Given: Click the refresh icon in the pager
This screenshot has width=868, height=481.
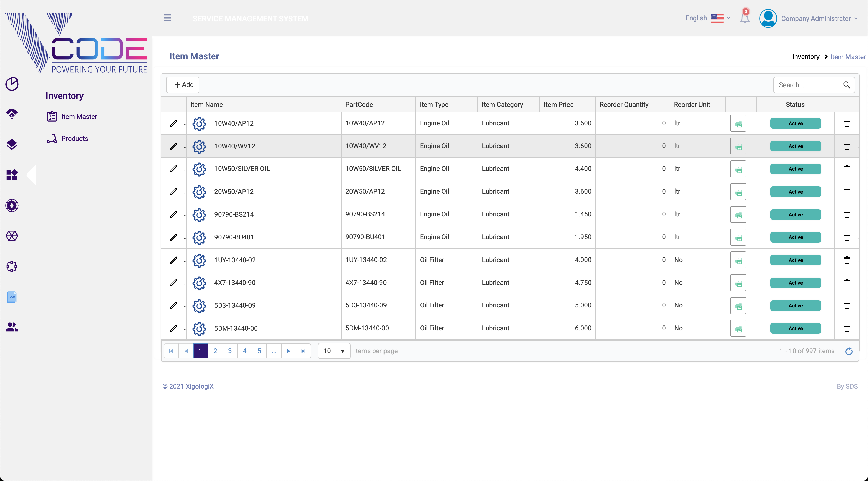Looking at the screenshot, I should pos(849,351).
